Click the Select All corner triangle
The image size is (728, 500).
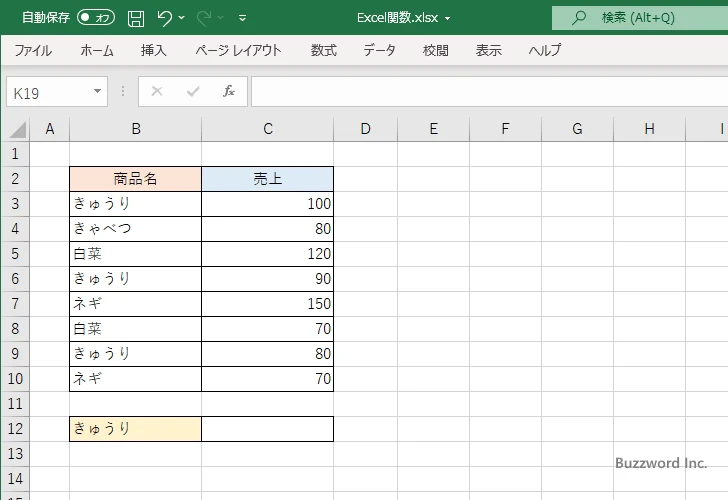17,130
